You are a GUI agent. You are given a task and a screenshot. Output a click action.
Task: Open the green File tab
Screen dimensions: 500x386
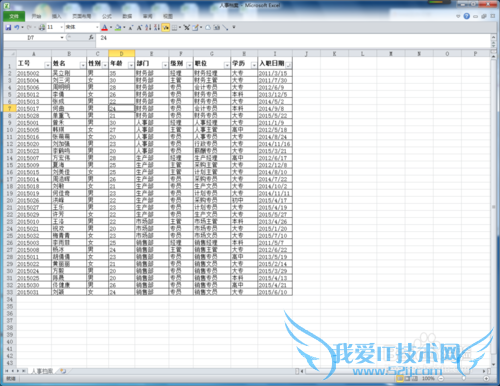point(14,16)
